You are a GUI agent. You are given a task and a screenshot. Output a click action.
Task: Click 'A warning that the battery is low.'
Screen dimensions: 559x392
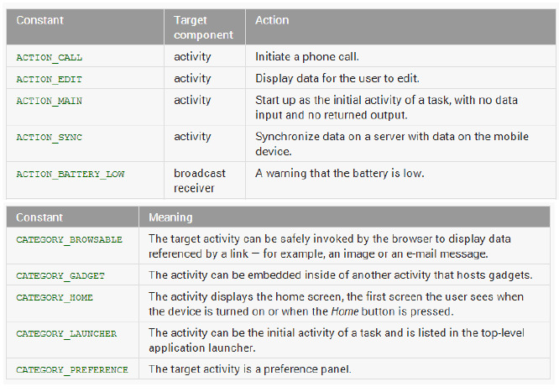click(x=340, y=174)
